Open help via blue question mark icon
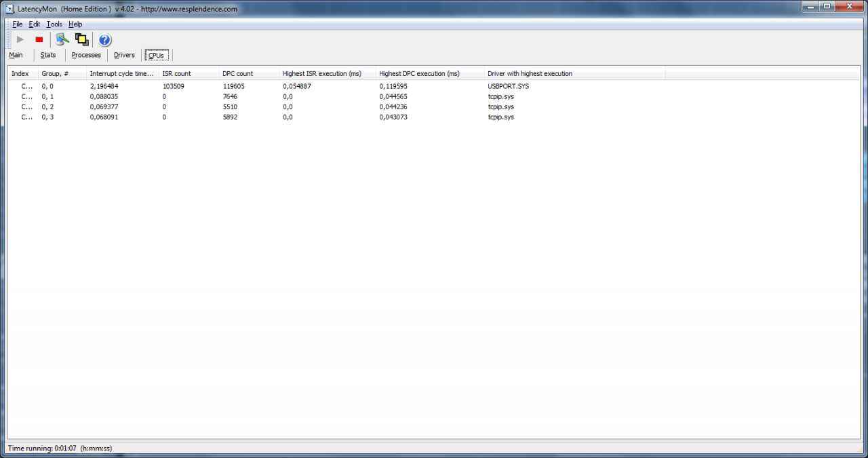The image size is (868, 458). (x=104, y=40)
